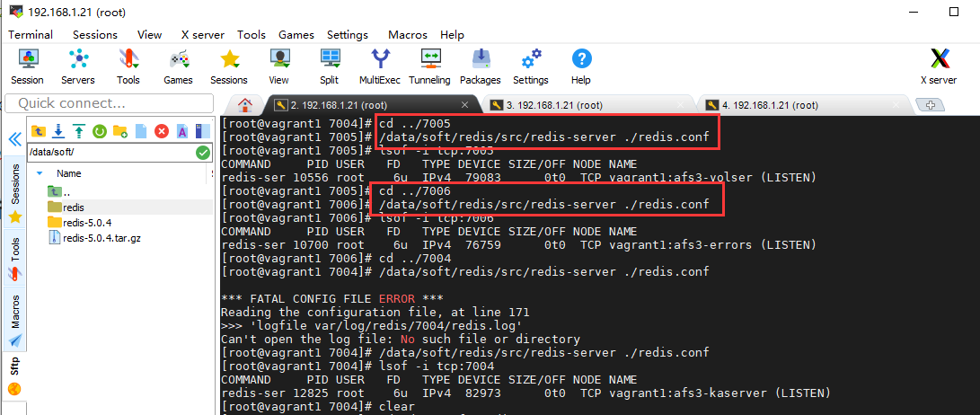Image resolution: width=980 pixels, height=415 pixels.
Task: Click the 'Can't open the log file' line
Action: (401, 340)
